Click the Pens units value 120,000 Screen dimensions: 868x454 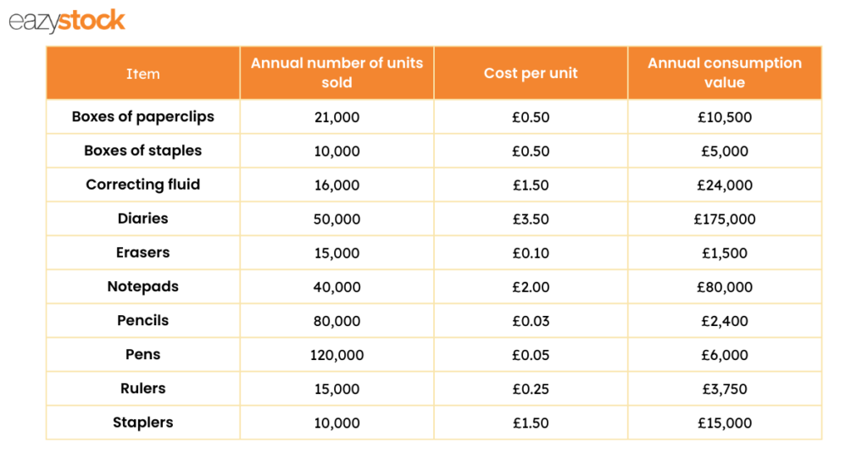(x=337, y=355)
